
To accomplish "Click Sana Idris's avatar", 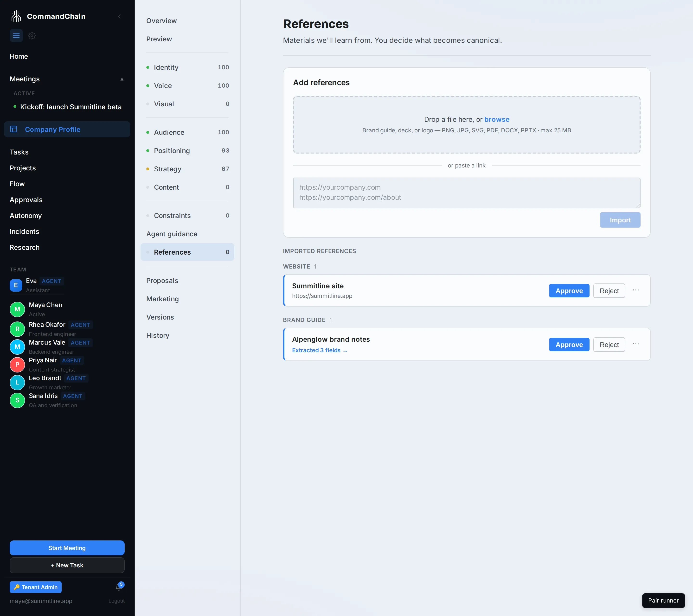I will 17,400.
